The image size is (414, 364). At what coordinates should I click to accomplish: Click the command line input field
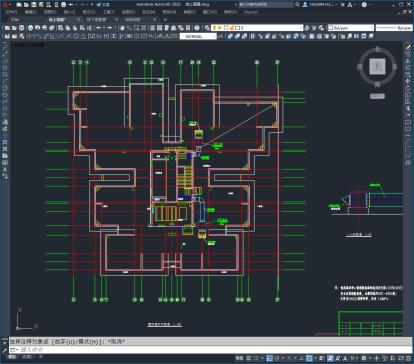coord(210,349)
